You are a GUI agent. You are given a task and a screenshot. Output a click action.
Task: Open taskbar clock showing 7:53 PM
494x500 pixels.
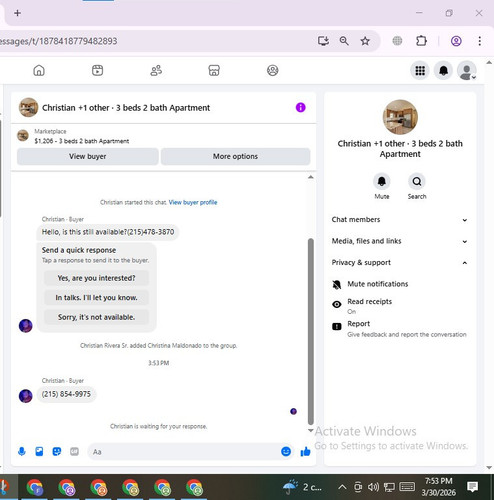click(x=438, y=487)
